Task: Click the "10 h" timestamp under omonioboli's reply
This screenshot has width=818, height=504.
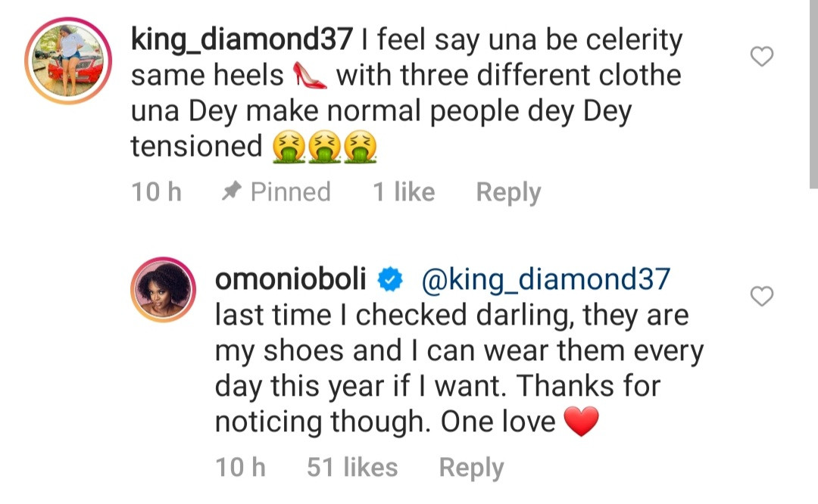Action: 240,468
